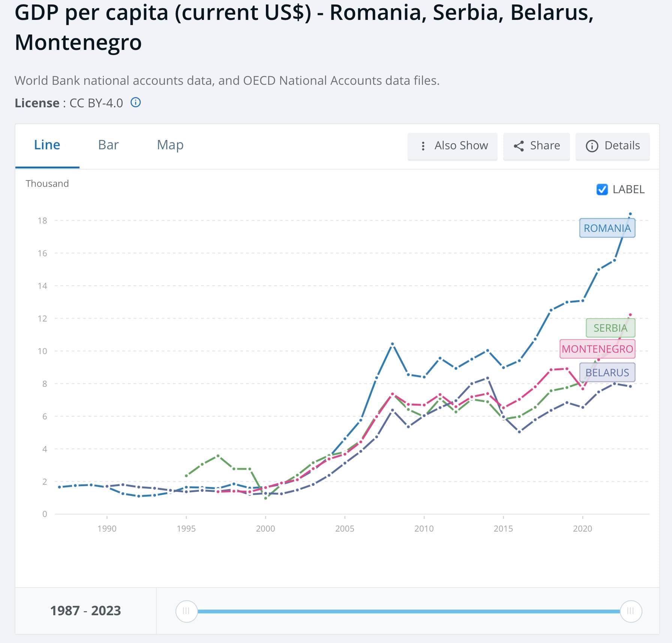Uncheck the LABEL checkbox

[602, 189]
